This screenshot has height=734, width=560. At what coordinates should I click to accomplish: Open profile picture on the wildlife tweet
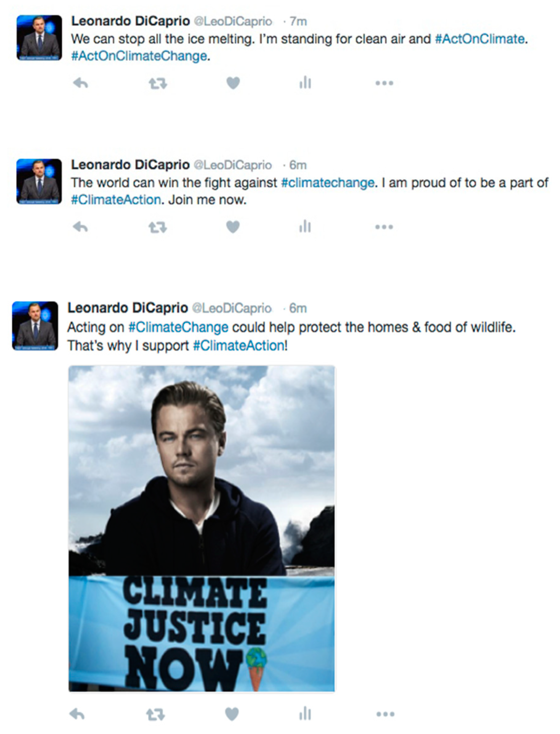tap(35, 326)
